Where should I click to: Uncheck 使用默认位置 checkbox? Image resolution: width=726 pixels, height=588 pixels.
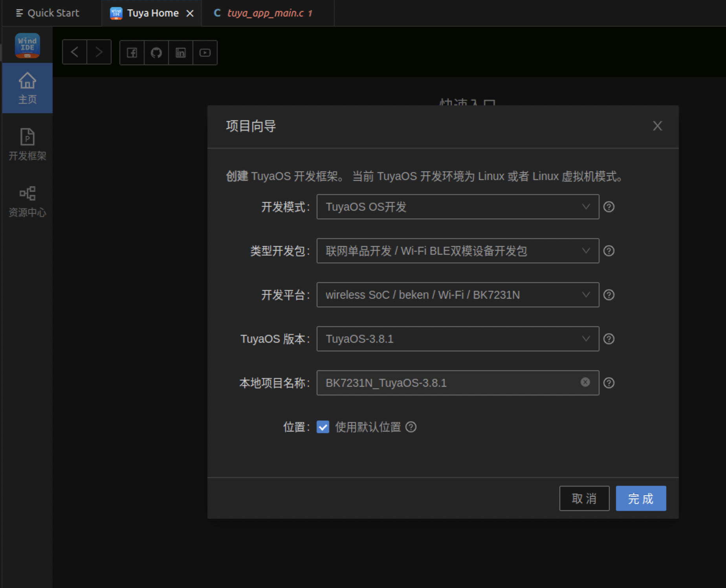pyautogui.click(x=323, y=427)
